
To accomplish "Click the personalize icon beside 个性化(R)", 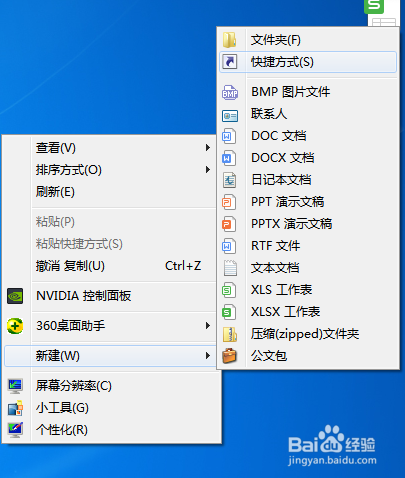I will click(15, 430).
